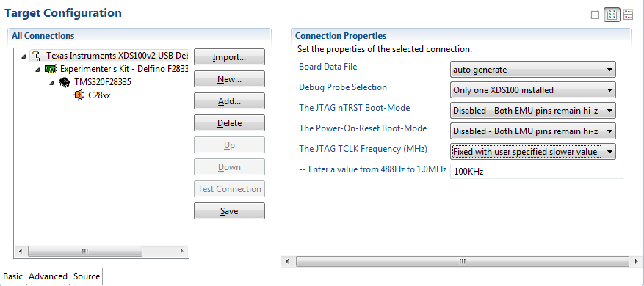Open the Debug Probe Selection dropdown
This screenshot has width=644, height=286.
tap(532, 90)
